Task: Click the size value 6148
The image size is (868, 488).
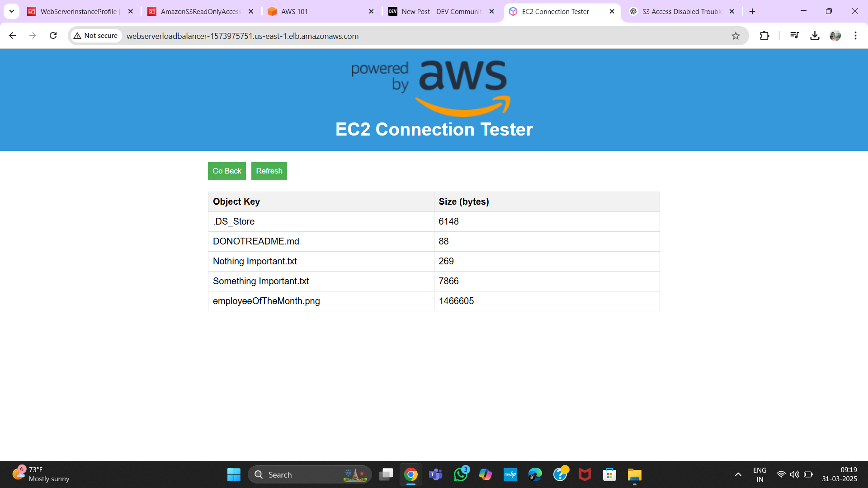Action: [x=448, y=221]
